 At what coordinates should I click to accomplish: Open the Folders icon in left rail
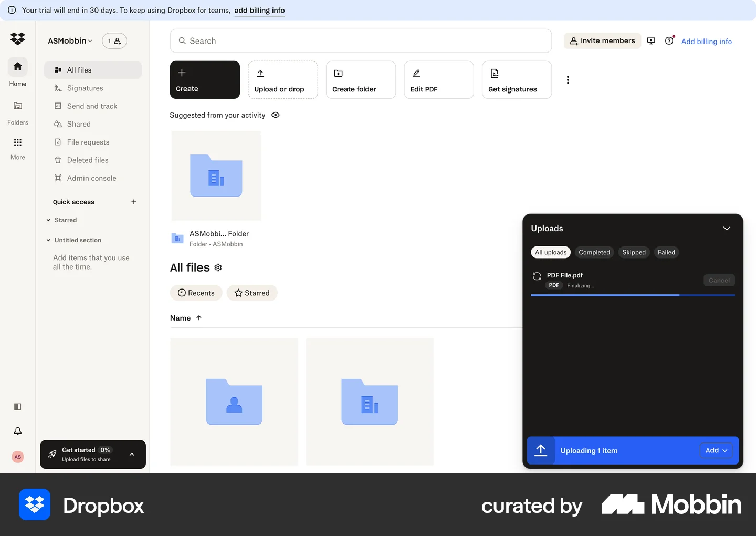pos(18,106)
